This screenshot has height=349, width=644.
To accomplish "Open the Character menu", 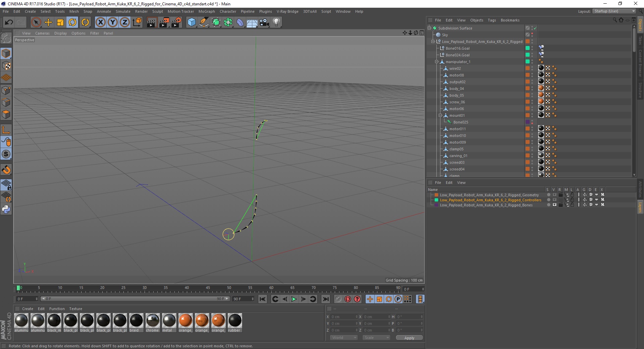I will click(228, 11).
